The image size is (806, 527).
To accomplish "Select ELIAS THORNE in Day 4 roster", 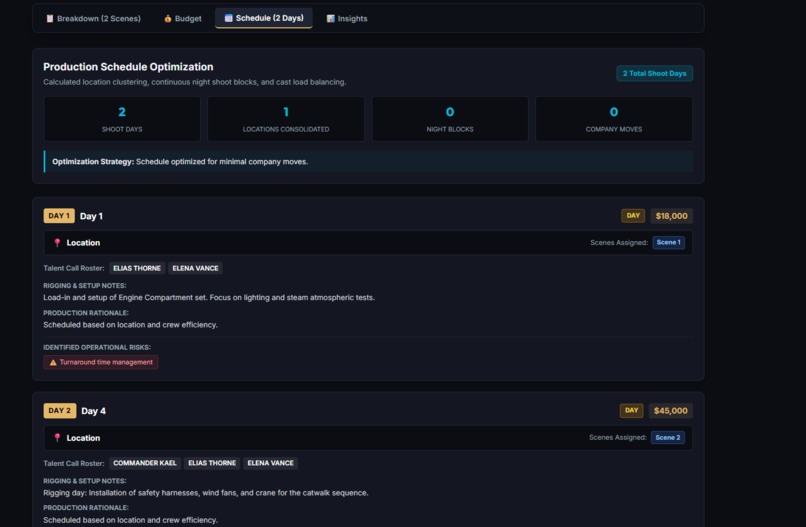I will pos(212,463).
